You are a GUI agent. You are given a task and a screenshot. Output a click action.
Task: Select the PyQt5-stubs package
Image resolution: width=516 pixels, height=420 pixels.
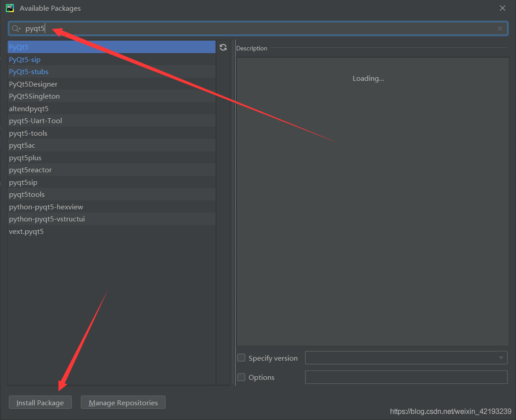click(112, 72)
